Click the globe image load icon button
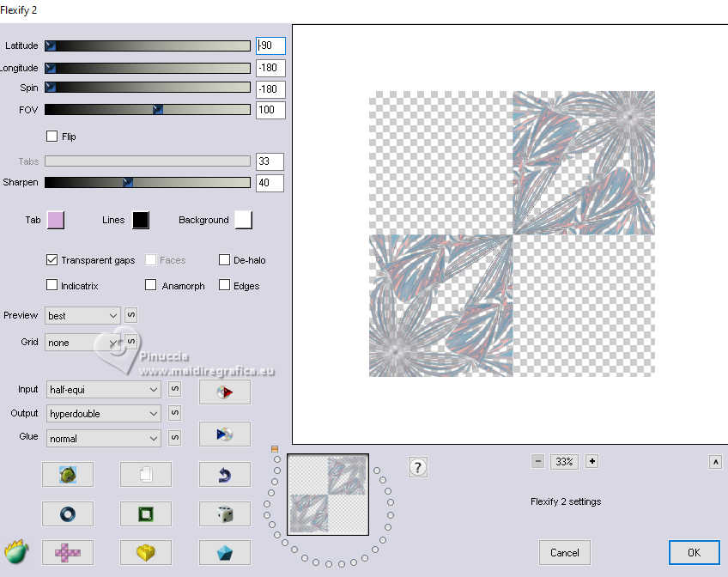 point(68,475)
